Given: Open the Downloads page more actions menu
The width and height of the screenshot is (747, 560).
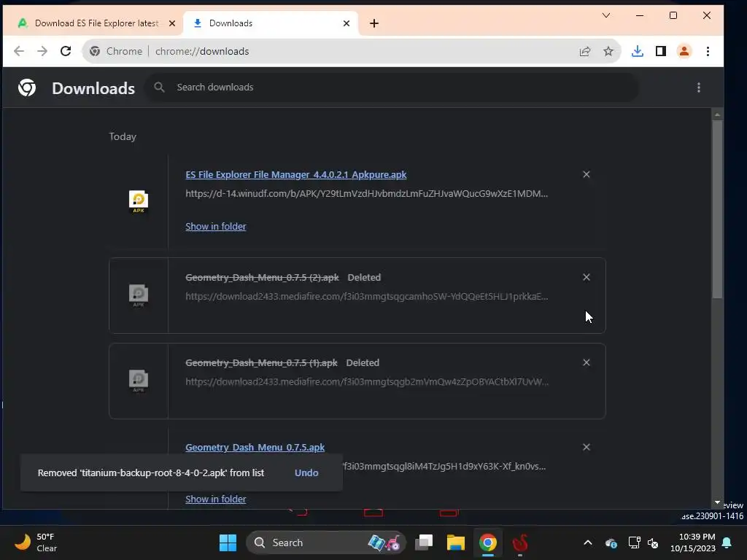Looking at the screenshot, I should coord(698,87).
